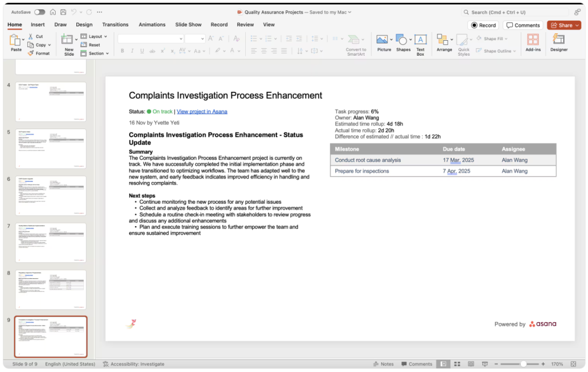This screenshot has height=372, width=588.
Task: Click the Search field in title bar
Action: 514,12
